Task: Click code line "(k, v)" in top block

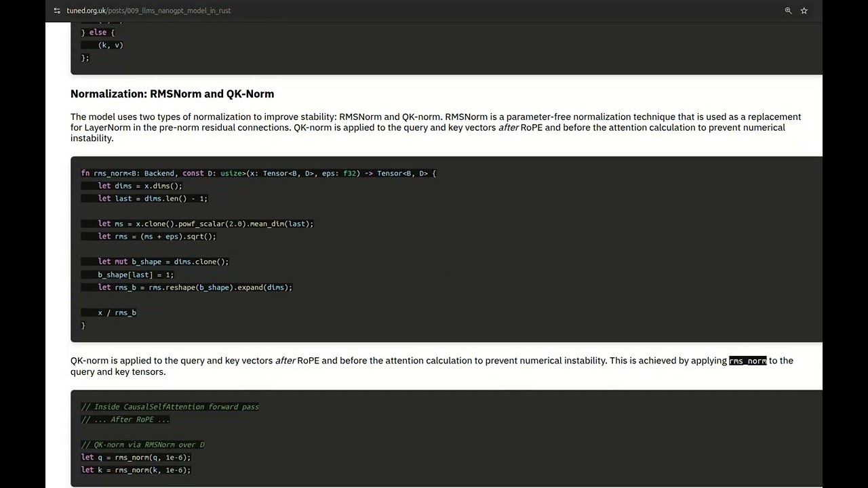Action: coord(111,45)
